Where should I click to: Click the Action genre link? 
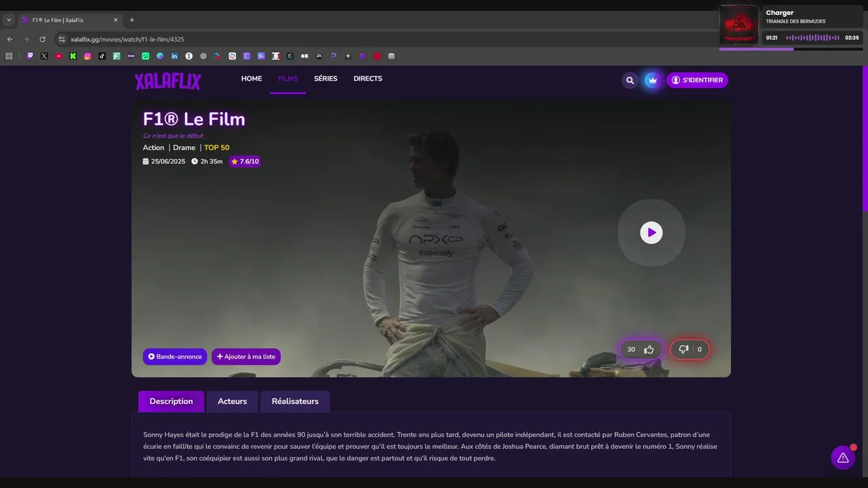[153, 148]
